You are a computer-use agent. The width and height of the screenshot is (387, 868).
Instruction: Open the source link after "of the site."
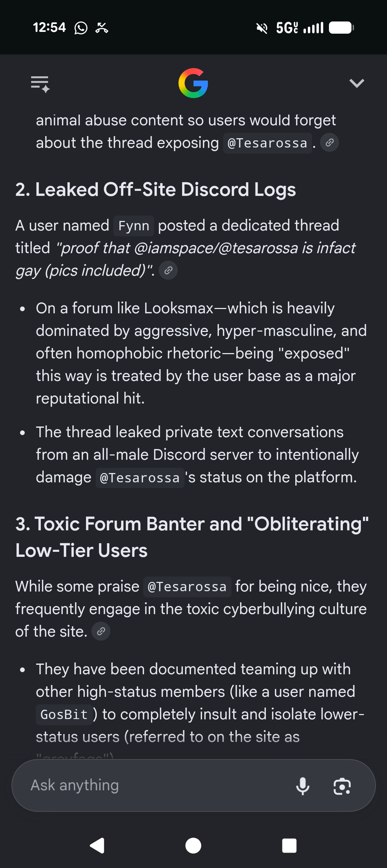pos(101,631)
